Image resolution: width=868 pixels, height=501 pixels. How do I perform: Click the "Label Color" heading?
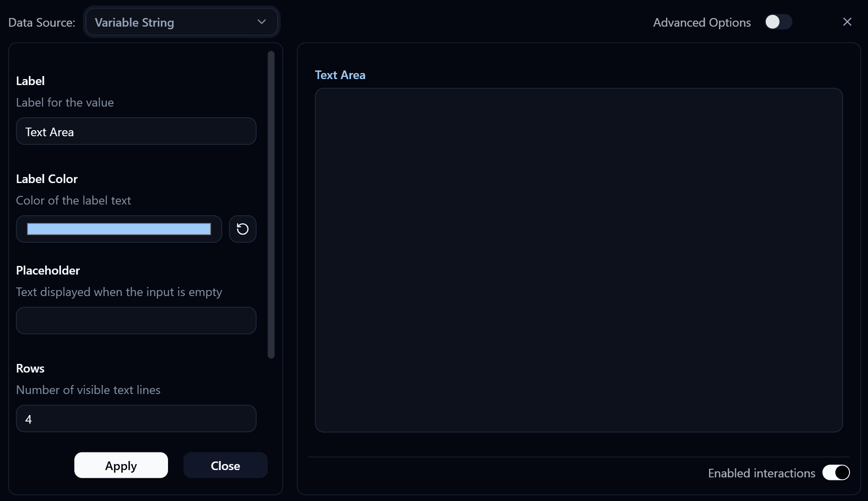click(x=47, y=179)
